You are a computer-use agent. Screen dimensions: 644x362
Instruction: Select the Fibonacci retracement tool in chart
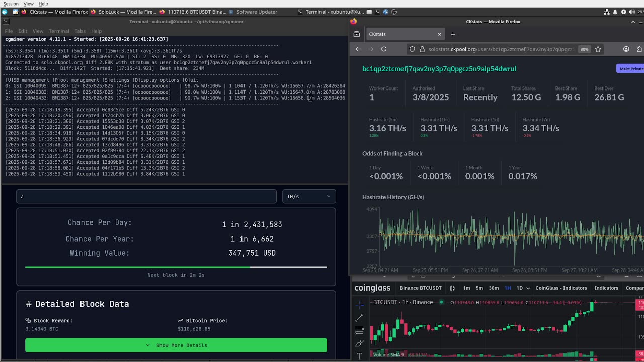359,330
